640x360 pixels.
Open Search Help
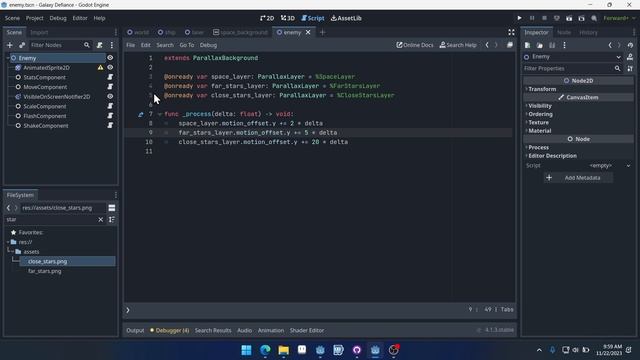tap(458, 45)
